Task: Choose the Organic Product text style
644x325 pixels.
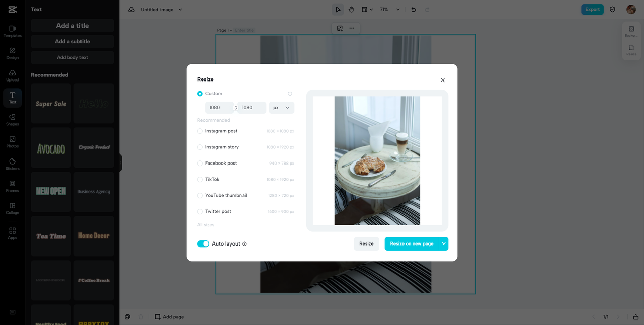Action: click(94, 148)
